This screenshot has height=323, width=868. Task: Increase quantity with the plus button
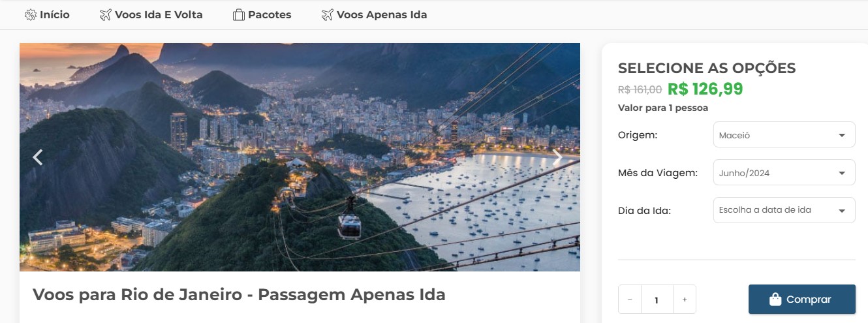coord(685,300)
